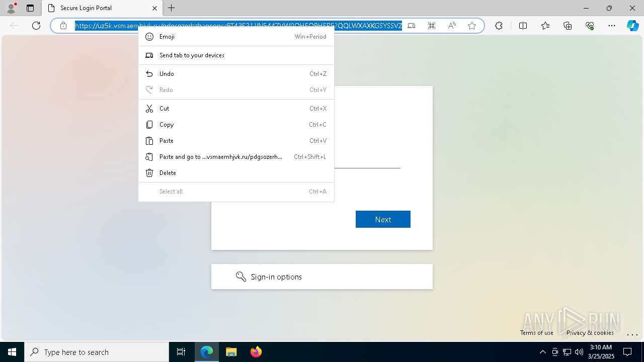
Task: Open the Privacy & cookies link
Action: pos(590,333)
